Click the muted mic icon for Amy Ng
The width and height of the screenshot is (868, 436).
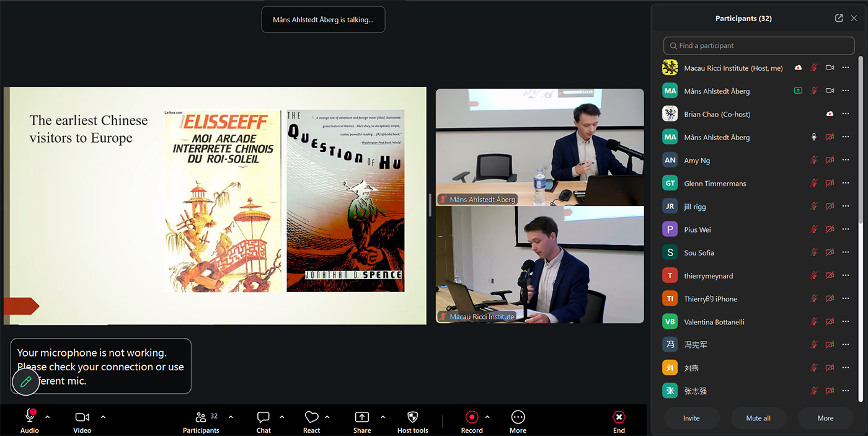click(814, 160)
